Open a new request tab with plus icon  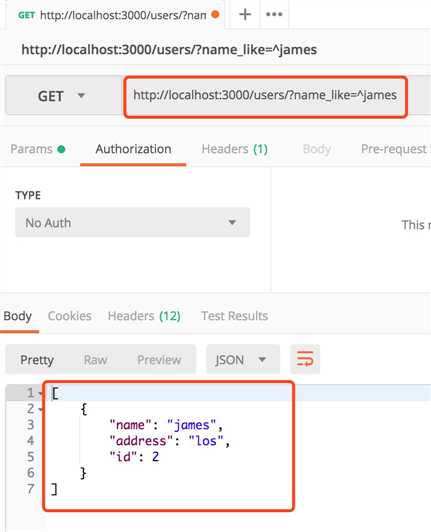[245, 15]
